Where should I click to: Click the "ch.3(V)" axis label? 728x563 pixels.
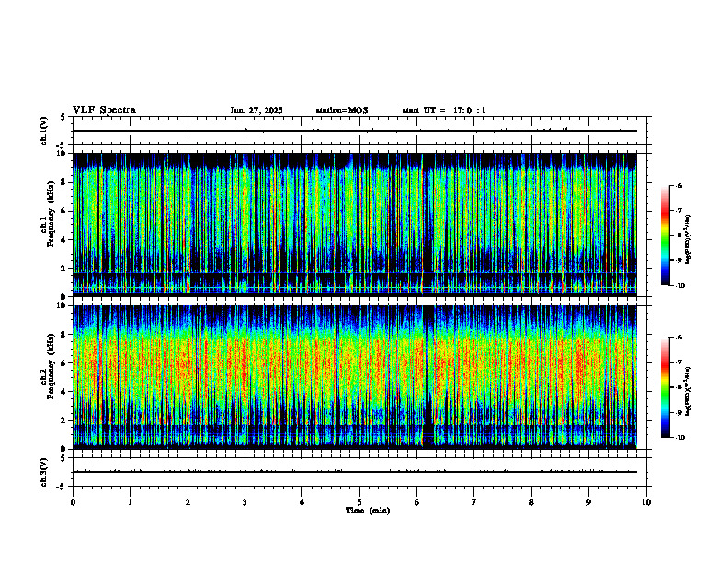(x=43, y=472)
